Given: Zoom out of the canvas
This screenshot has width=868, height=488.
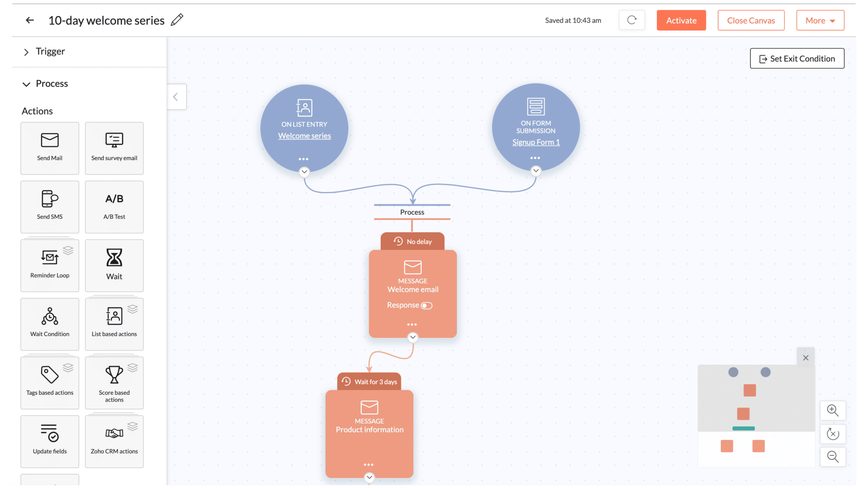Looking at the screenshot, I should pos(832,457).
